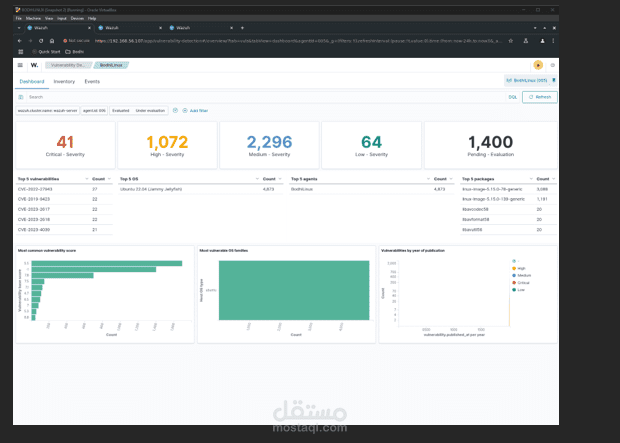This screenshot has width=620, height=443.
Task: Click the Vulnerability Detection breadcrumb
Action: [x=68, y=65]
